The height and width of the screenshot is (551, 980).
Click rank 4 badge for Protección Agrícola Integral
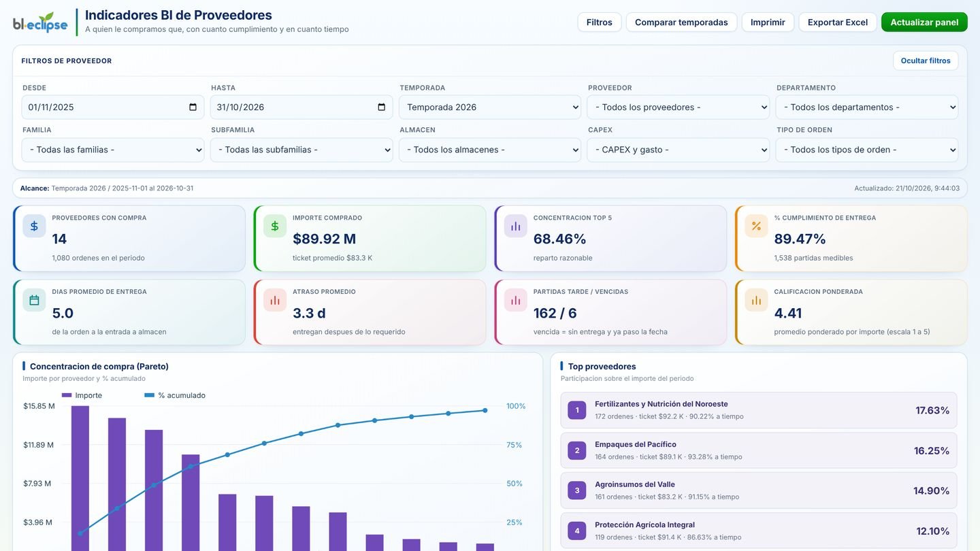577,531
